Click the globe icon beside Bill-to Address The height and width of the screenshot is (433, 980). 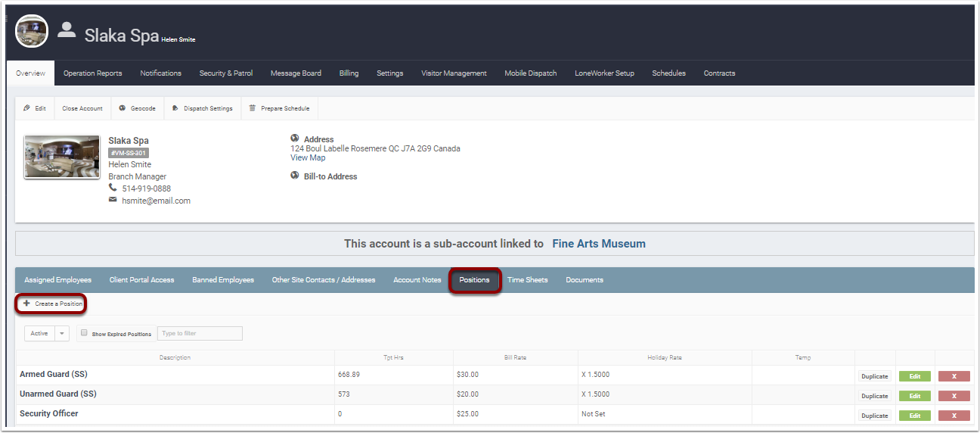point(295,176)
